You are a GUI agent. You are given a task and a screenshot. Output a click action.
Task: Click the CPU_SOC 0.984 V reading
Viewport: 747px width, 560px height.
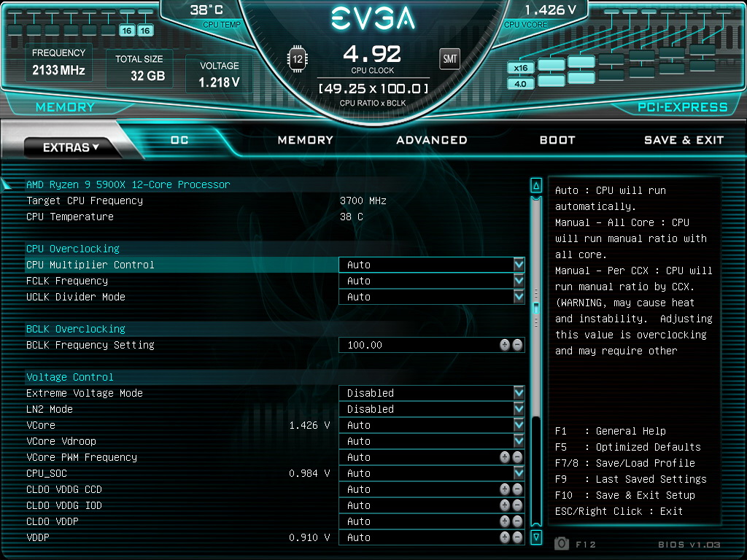click(309, 473)
